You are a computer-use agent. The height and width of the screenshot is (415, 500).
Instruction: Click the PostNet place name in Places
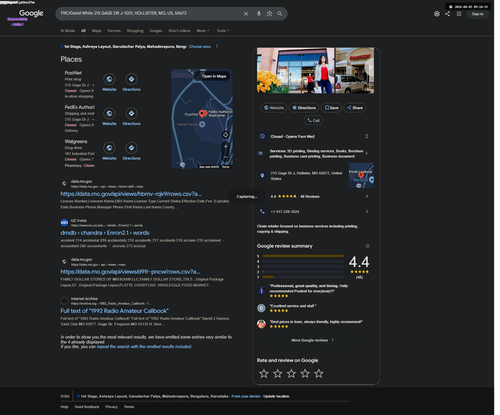point(73,73)
